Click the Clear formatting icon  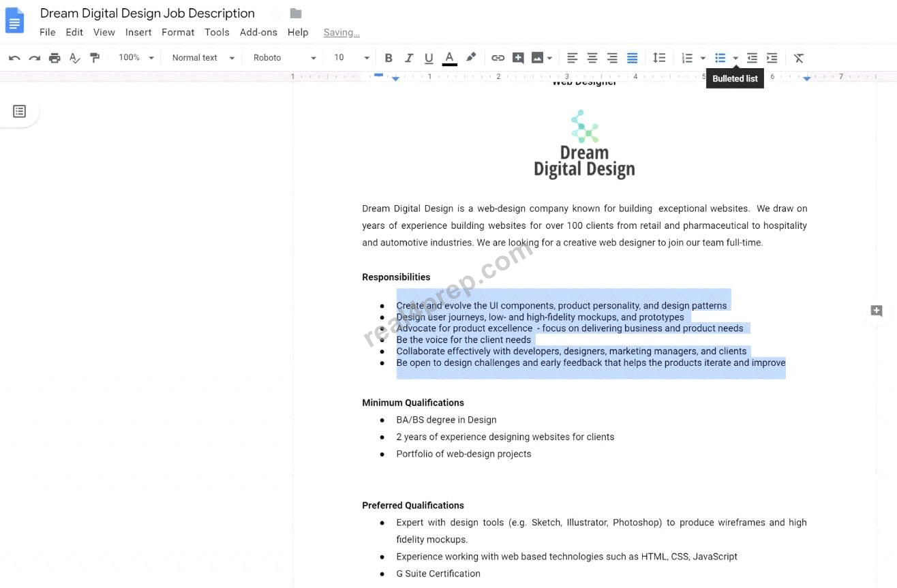(x=799, y=58)
